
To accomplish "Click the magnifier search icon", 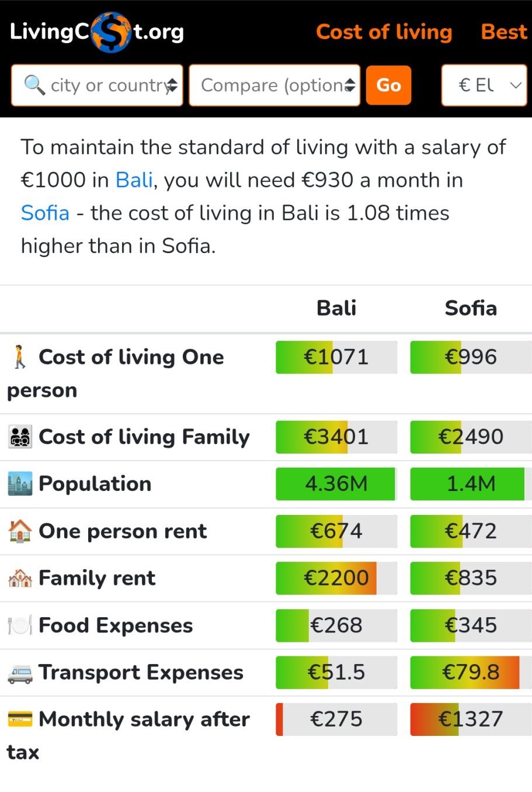I will [x=34, y=85].
